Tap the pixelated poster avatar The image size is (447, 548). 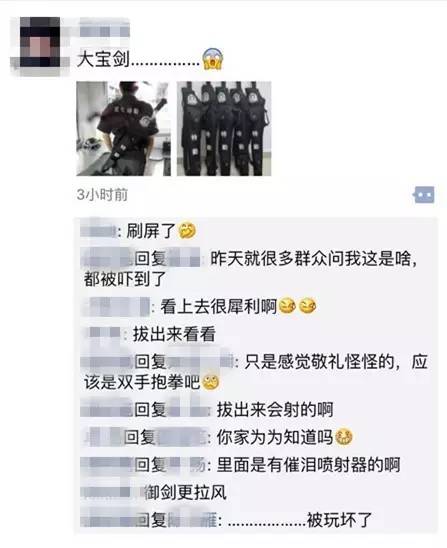pos(40,42)
